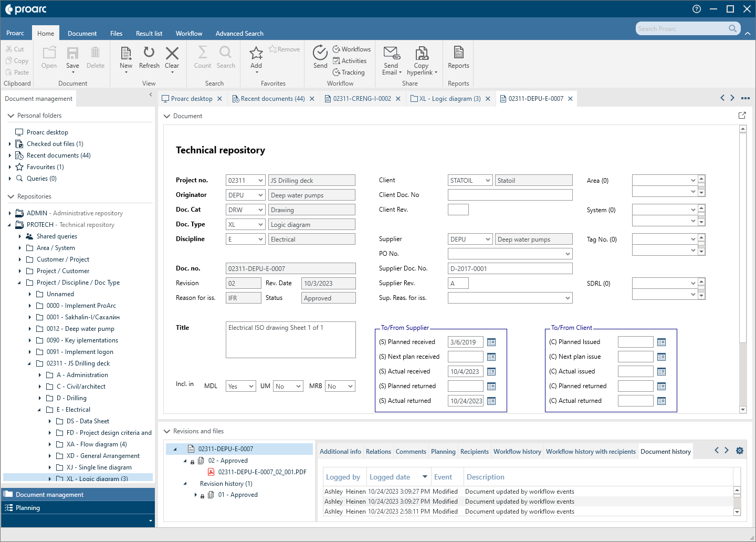The height and width of the screenshot is (542, 756).
Task: Open Copy hyperlink sharing option
Action: (x=422, y=58)
